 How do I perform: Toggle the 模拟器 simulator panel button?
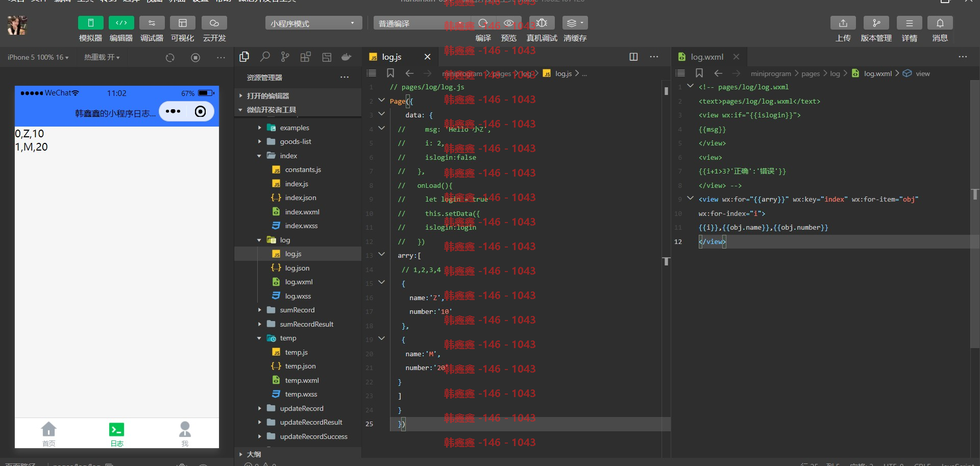[x=90, y=23]
